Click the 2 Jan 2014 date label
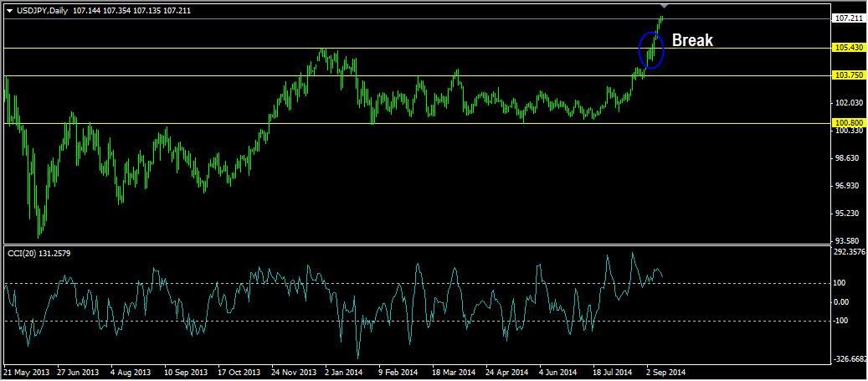868x381 pixels. coord(343,372)
